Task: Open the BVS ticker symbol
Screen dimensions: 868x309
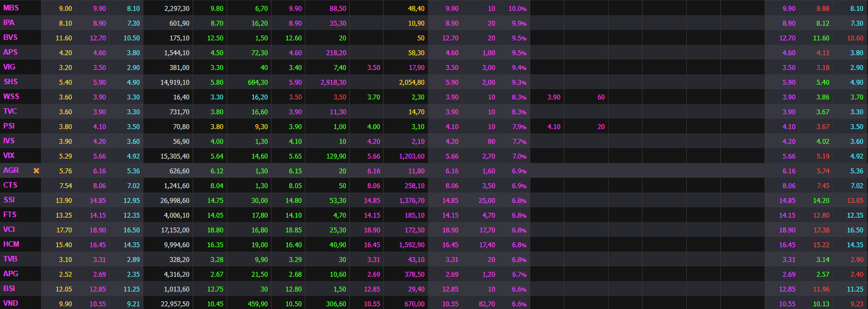Action: [x=10, y=37]
